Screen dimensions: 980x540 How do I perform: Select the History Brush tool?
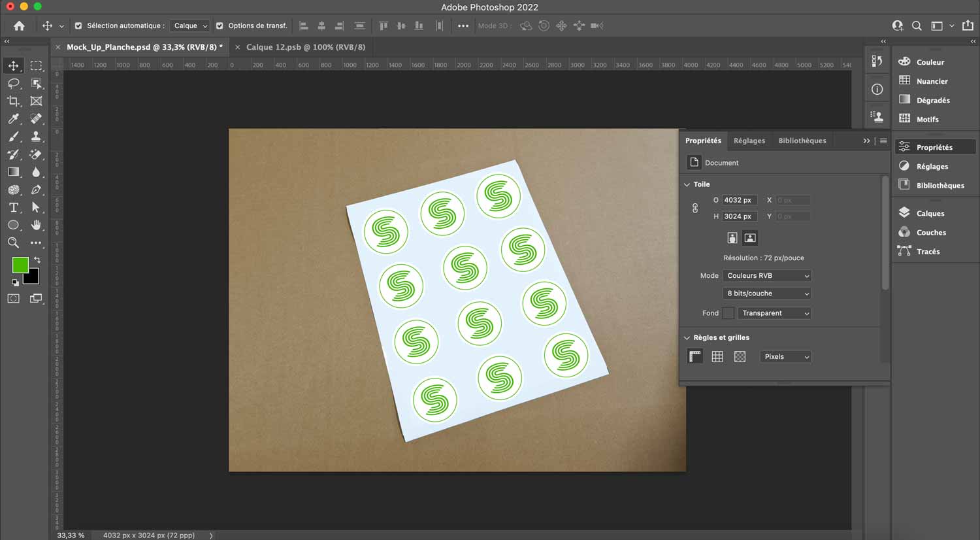click(x=13, y=154)
